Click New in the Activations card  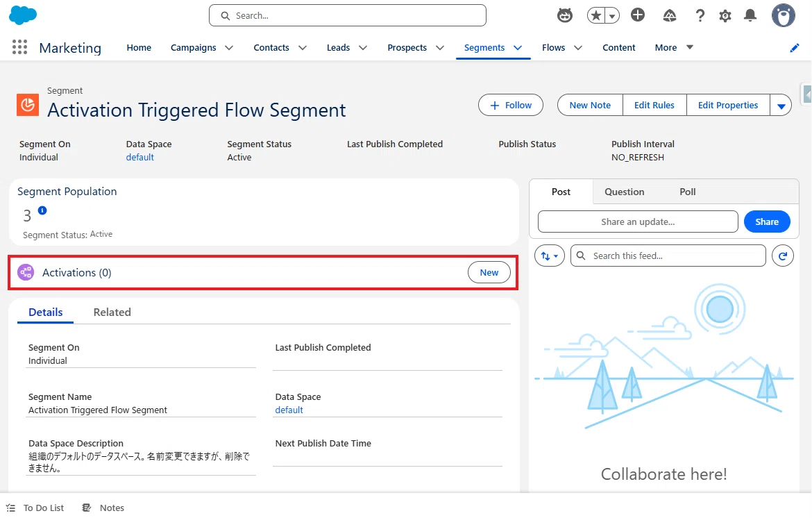pos(489,272)
